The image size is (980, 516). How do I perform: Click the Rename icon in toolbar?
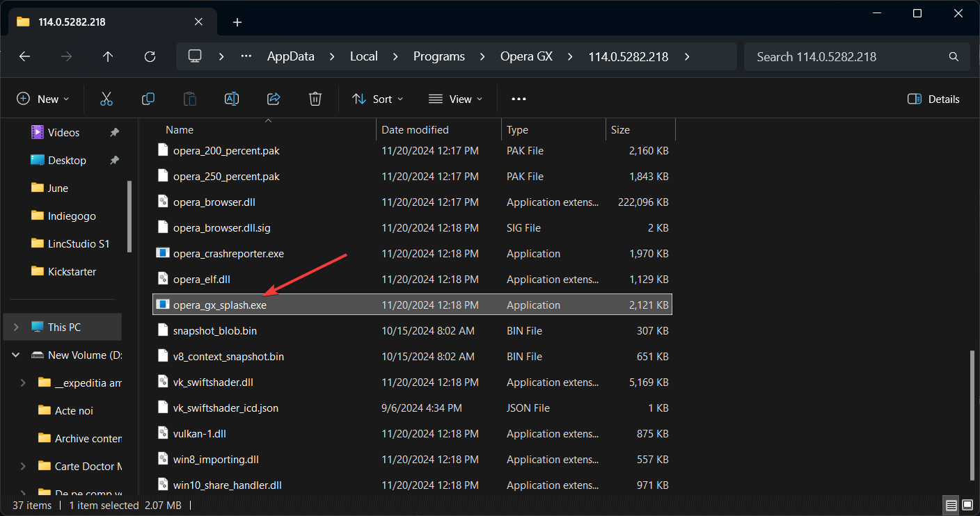(x=232, y=99)
